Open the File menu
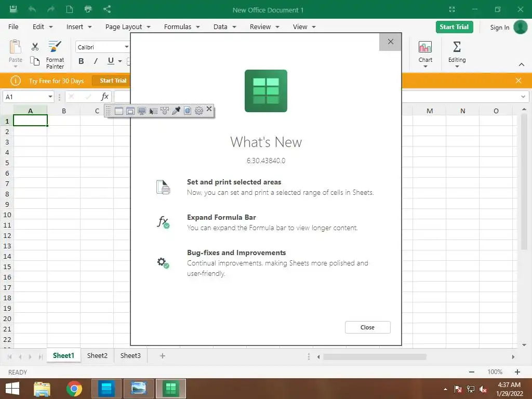This screenshot has height=399, width=532. (13, 27)
